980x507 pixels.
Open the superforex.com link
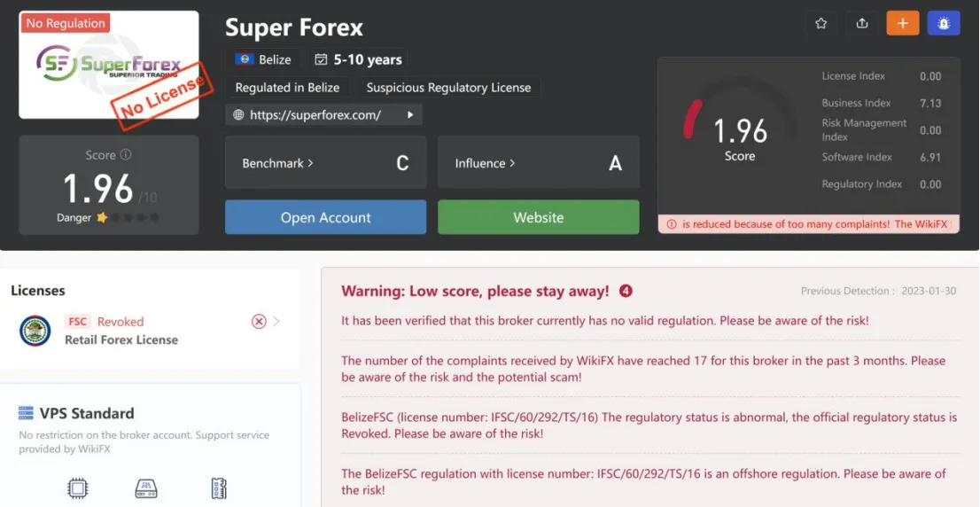(x=315, y=115)
